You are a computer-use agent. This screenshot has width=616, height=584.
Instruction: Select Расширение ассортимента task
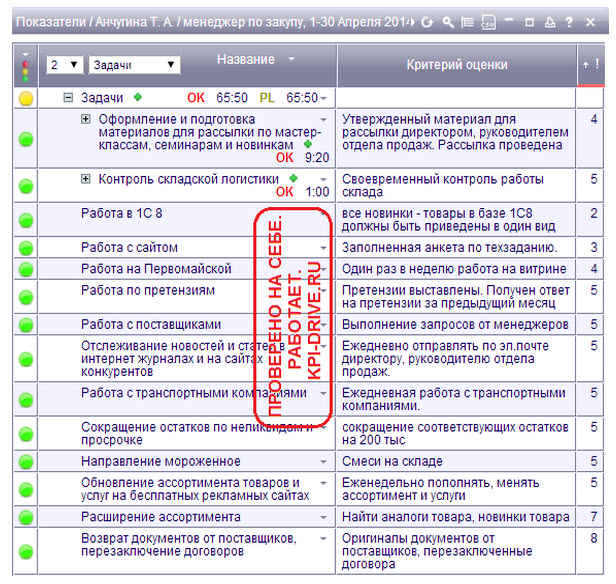click(x=161, y=517)
